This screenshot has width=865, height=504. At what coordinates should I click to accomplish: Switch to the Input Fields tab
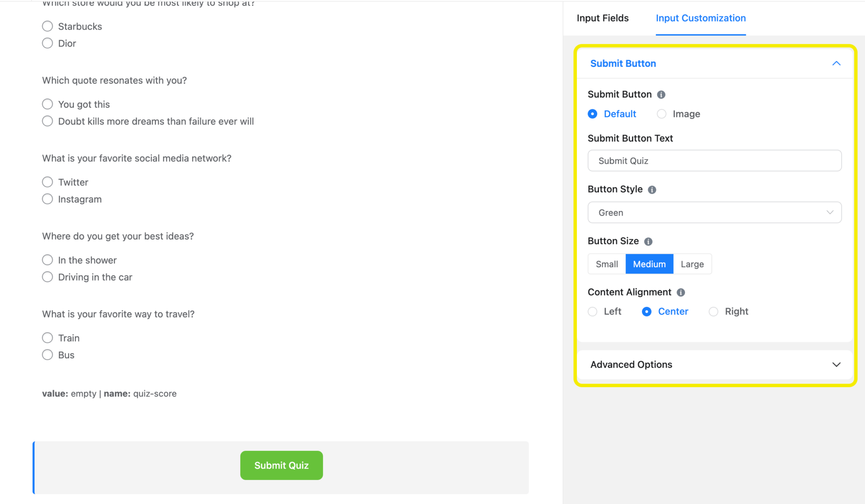pos(602,18)
